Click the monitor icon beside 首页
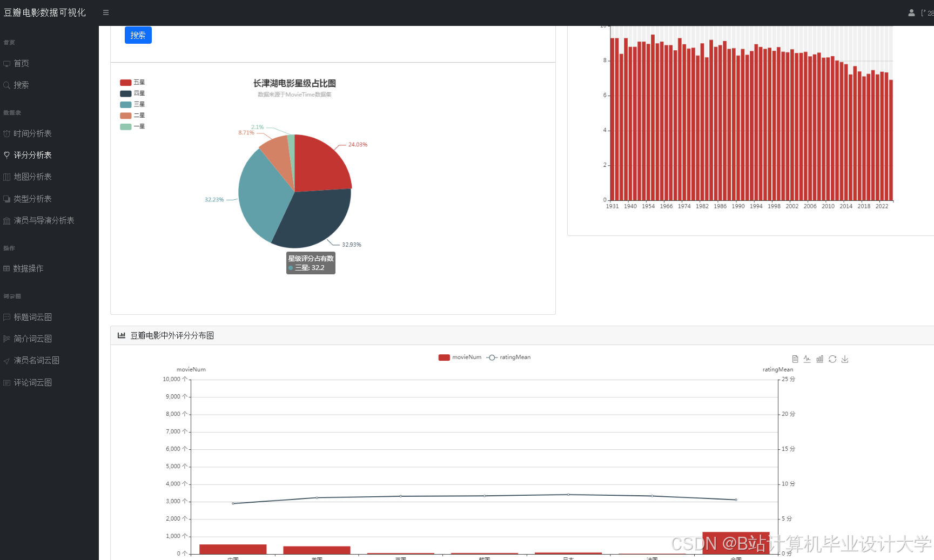934x560 pixels. pos(7,64)
